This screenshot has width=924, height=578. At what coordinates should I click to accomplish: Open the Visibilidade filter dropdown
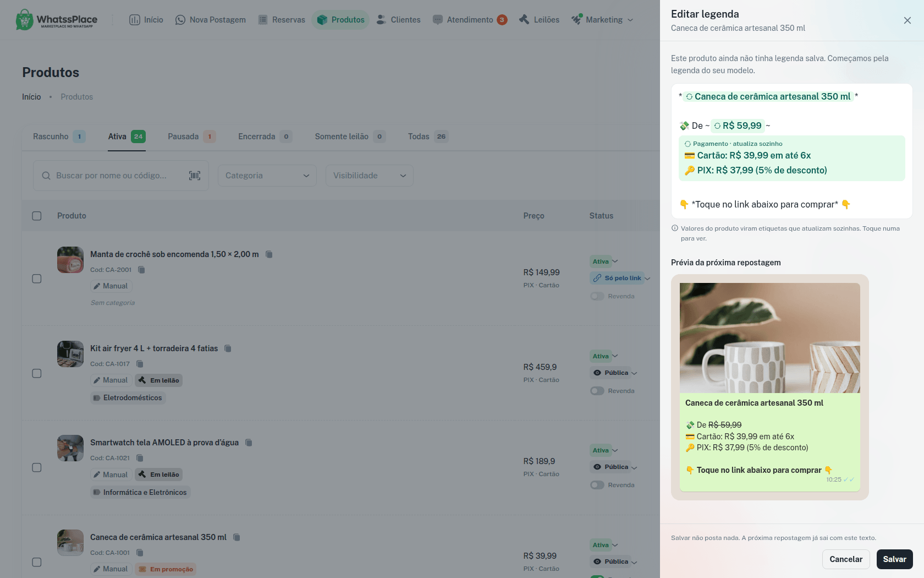(370, 176)
